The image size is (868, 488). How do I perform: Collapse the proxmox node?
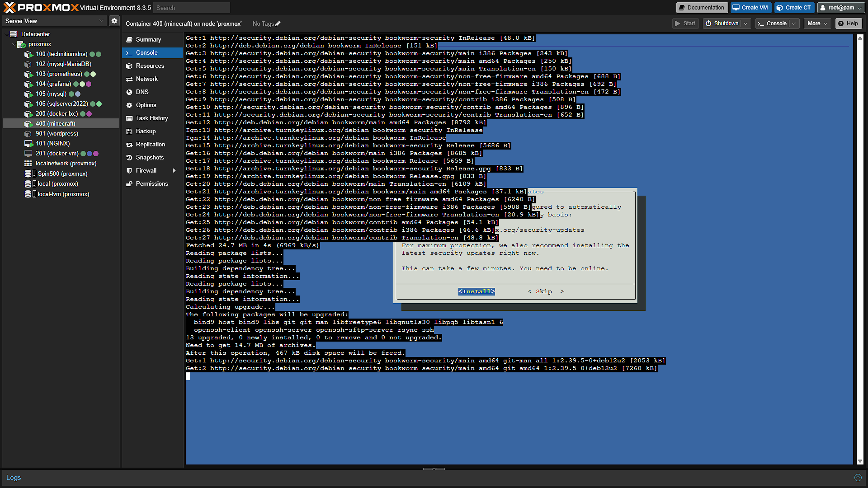tap(14, 44)
